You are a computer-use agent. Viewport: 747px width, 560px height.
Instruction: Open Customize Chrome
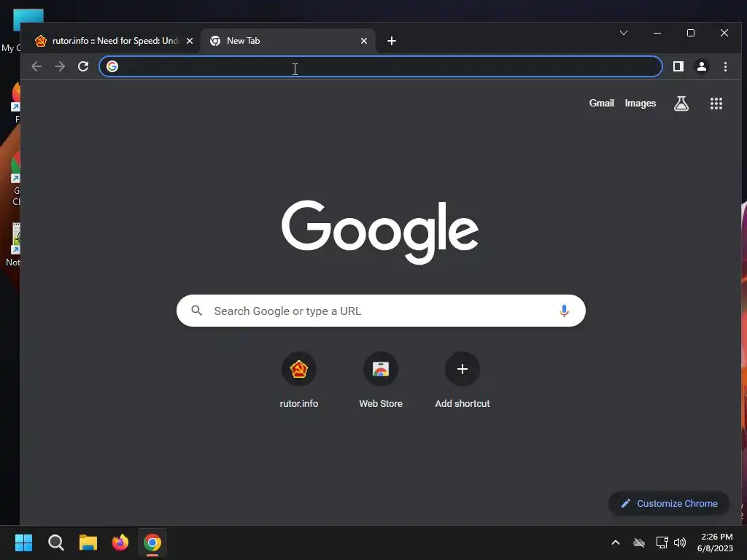(669, 503)
